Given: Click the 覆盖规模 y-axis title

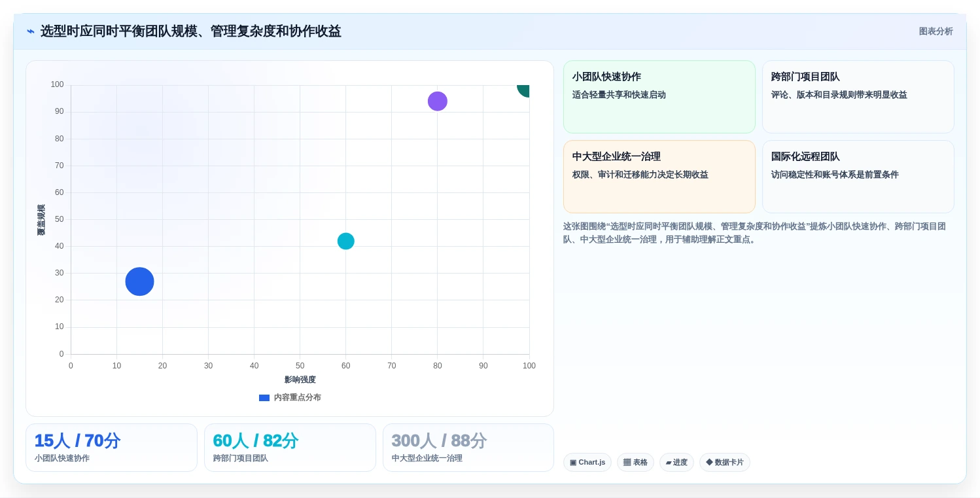Looking at the screenshot, I should point(41,220).
